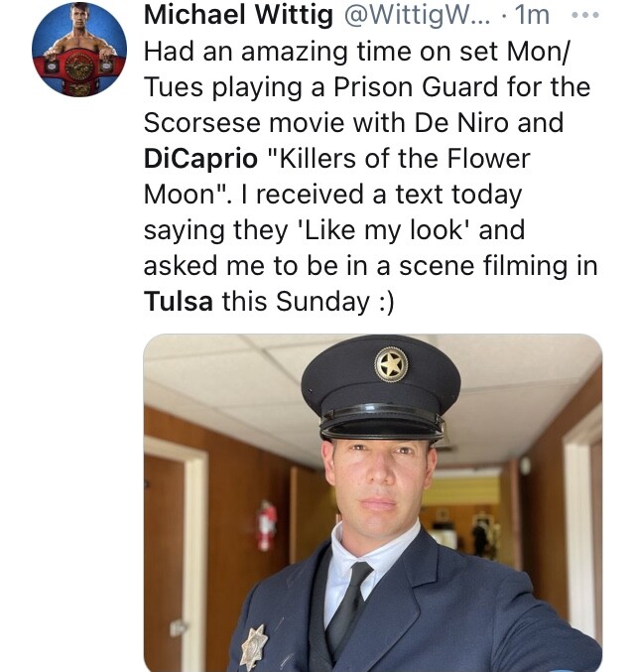The height and width of the screenshot is (672, 635).
Task: Open the @WittigW handle link
Action: coord(414,16)
